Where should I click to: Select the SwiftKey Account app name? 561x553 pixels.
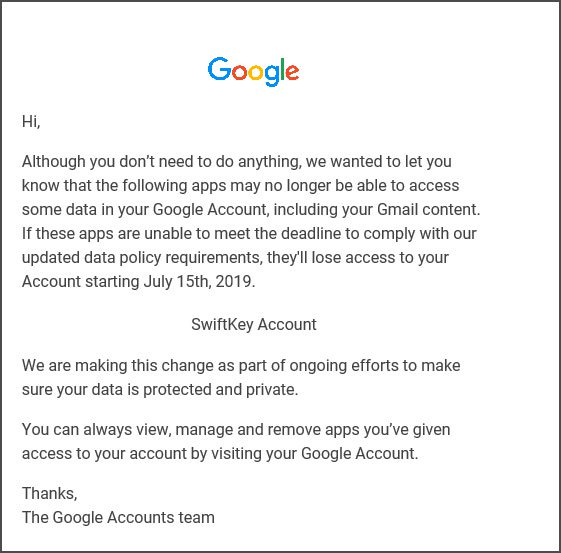click(254, 324)
